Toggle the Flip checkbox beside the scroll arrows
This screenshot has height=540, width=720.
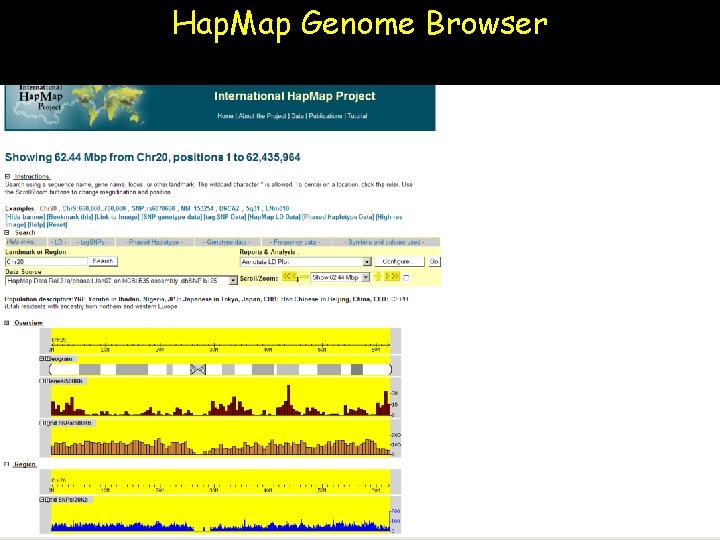tap(406, 278)
